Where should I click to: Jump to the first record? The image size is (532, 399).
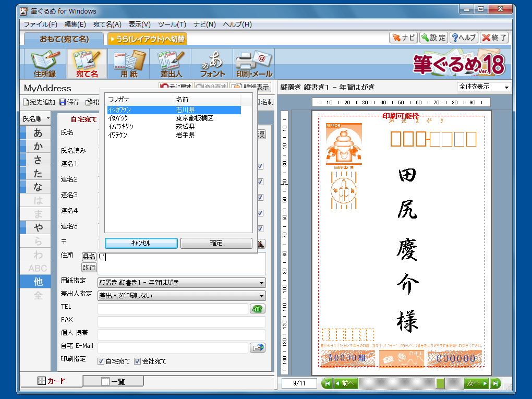click(327, 383)
